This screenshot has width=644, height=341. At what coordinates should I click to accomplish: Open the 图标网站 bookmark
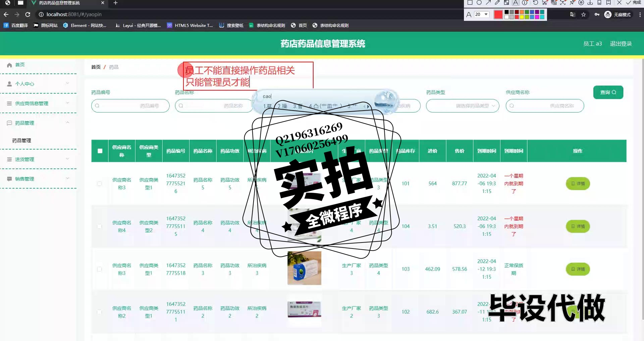click(46, 25)
